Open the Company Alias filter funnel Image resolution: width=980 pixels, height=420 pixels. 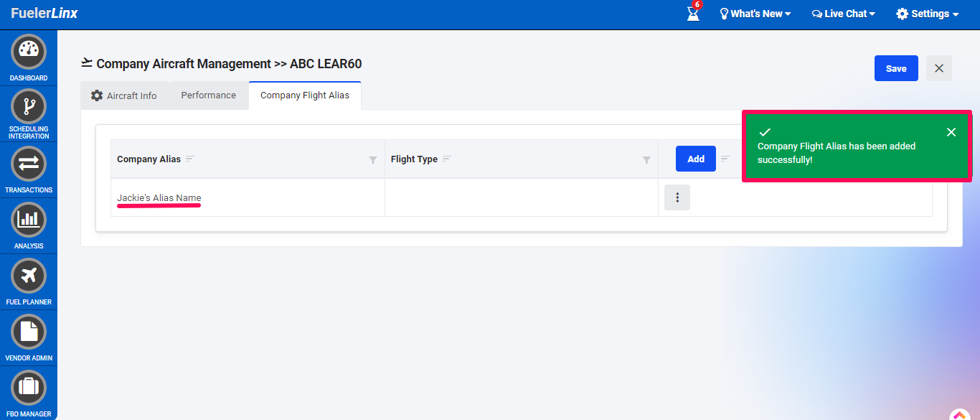coord(373,160)
